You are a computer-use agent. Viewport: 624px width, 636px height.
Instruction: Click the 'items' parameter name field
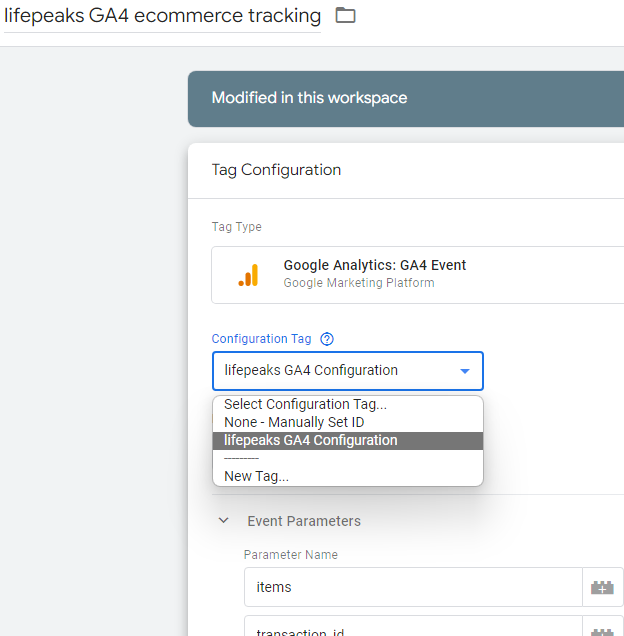coord(412,587)
